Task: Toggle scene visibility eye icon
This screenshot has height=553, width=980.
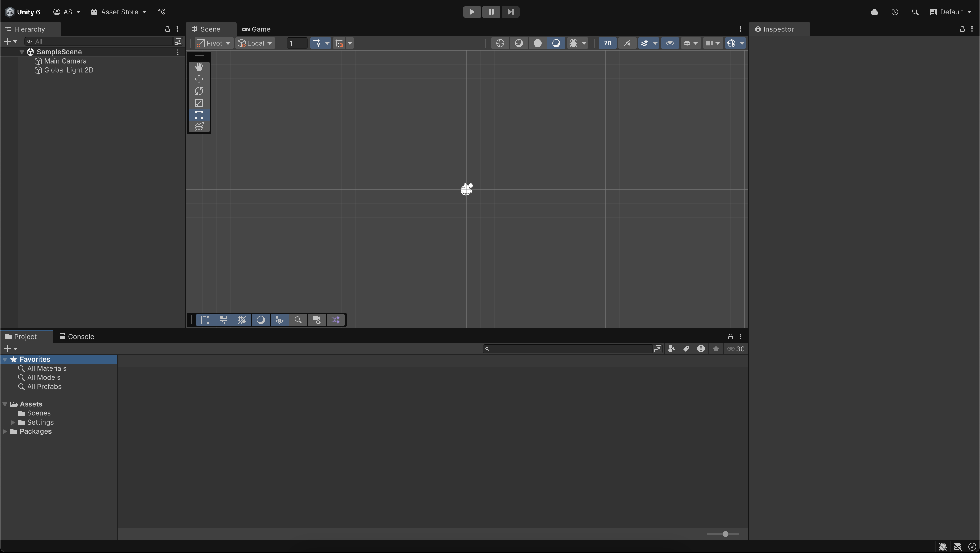Action: pos(669,43)
